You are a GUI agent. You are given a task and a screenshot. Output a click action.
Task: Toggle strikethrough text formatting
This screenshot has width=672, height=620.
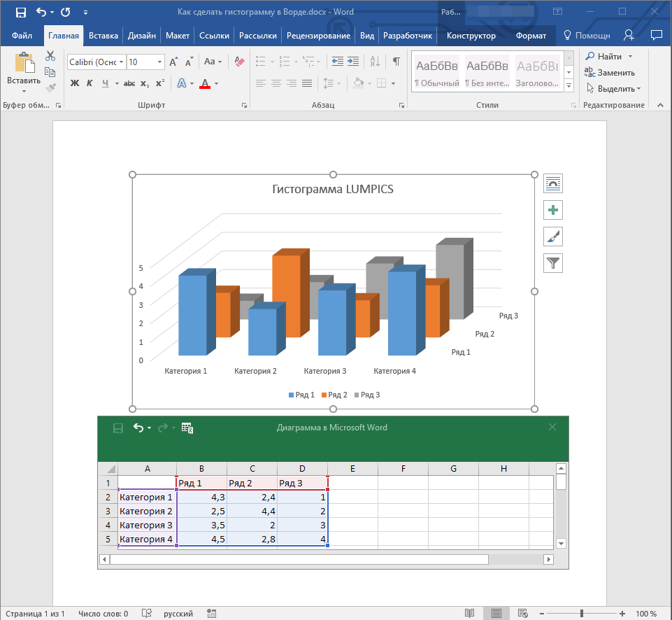(x=129, y=83)
